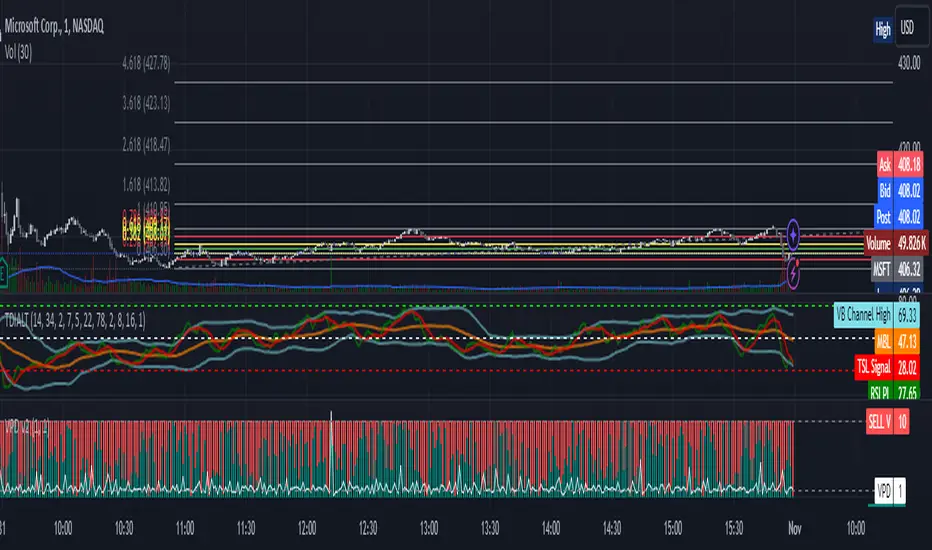
Task: Click the red Ask price label
Action: [900, 165]
